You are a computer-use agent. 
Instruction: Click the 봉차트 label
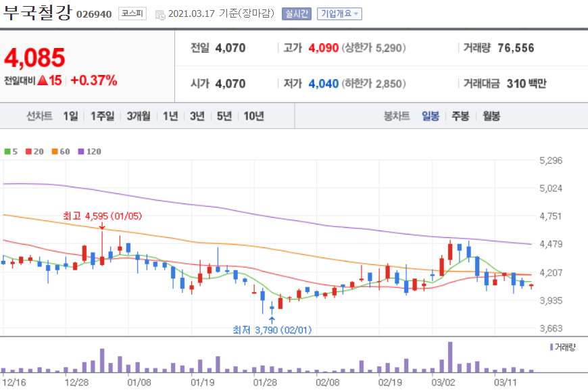397,116
